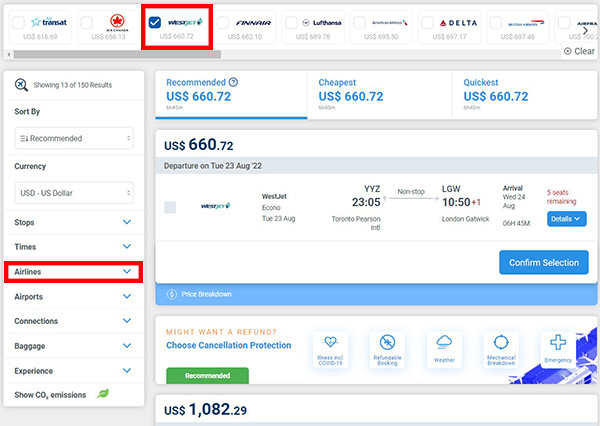Switch to the Recommended tab

(x=231, y=95)
